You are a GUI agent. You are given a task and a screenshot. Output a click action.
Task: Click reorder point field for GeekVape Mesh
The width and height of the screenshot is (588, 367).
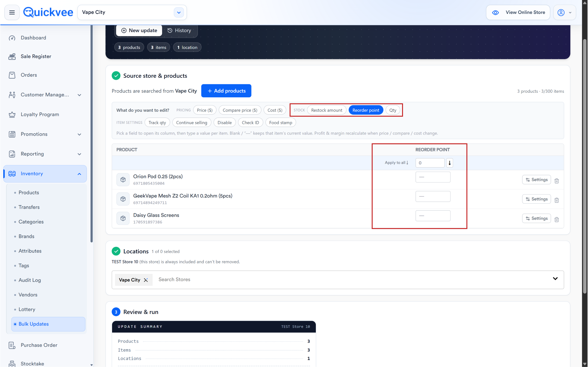point(433,196)
